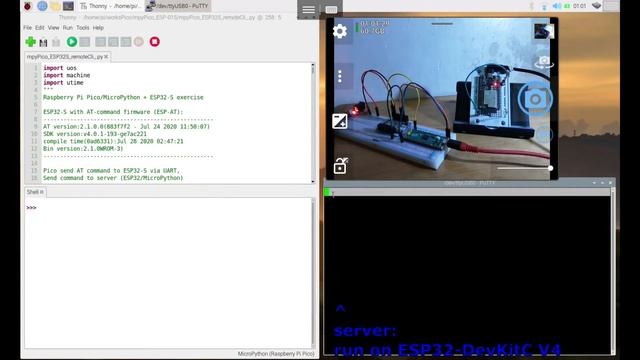Viewport: 640px width, 360px height.
Task: Click the 'SDK version' comment line
Action: [x=95, y=134]
